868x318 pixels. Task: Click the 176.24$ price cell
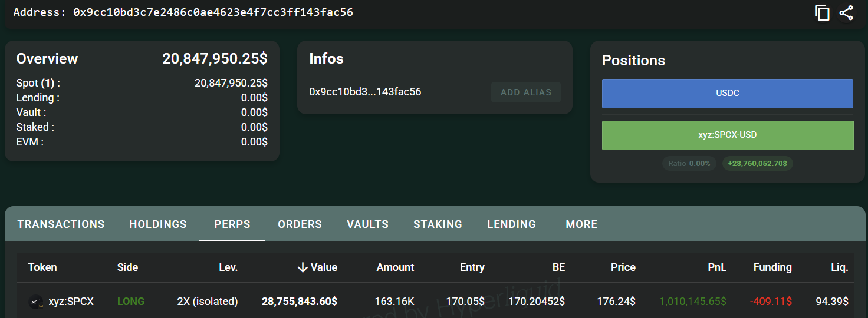[x=616, y=302]
